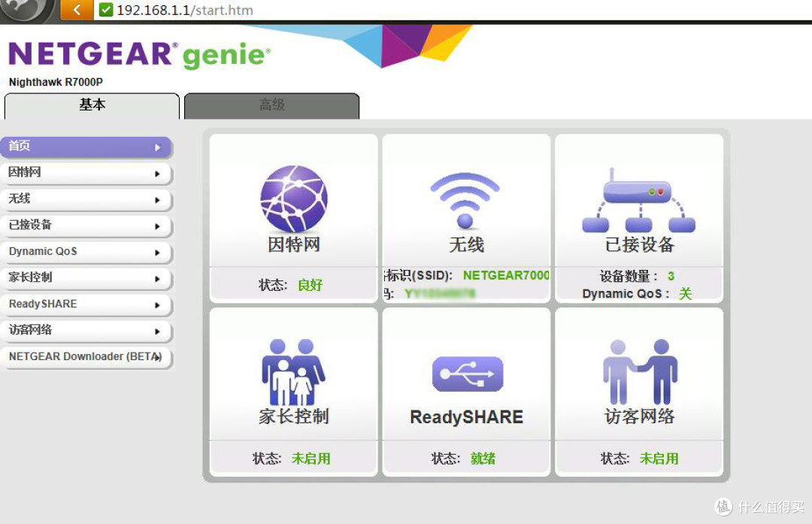The height and width of the screenshot is (524, 812).
Task: Click the browser back arrow button
Action: [77, 10]
